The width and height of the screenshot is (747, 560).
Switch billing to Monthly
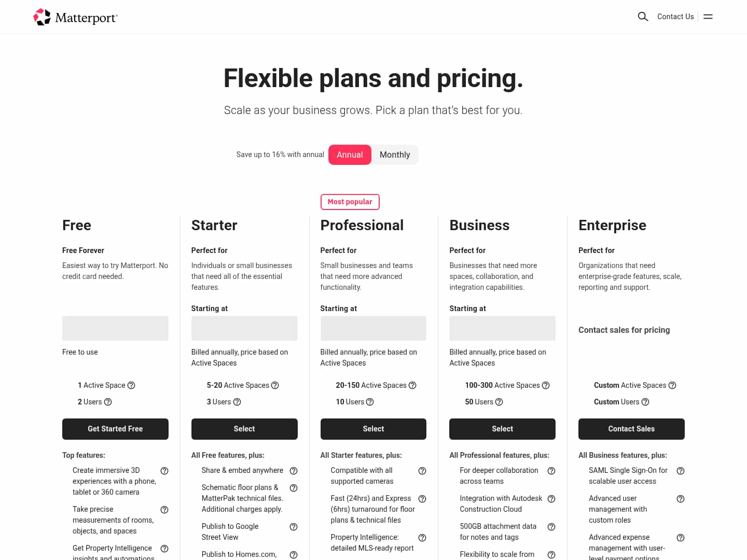click(395, 155)
